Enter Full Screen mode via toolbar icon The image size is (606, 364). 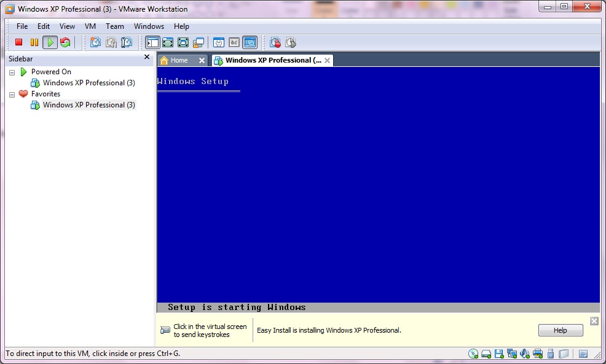click(183, 42)
